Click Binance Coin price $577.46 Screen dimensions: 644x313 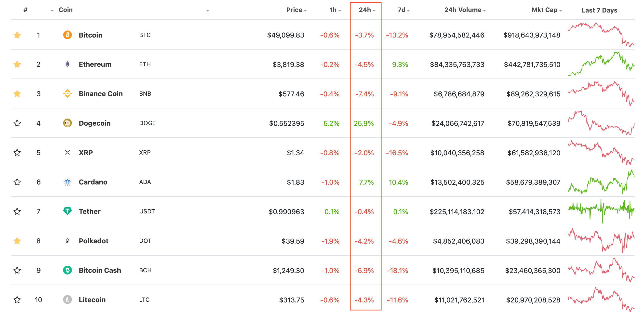coord(291,94)
